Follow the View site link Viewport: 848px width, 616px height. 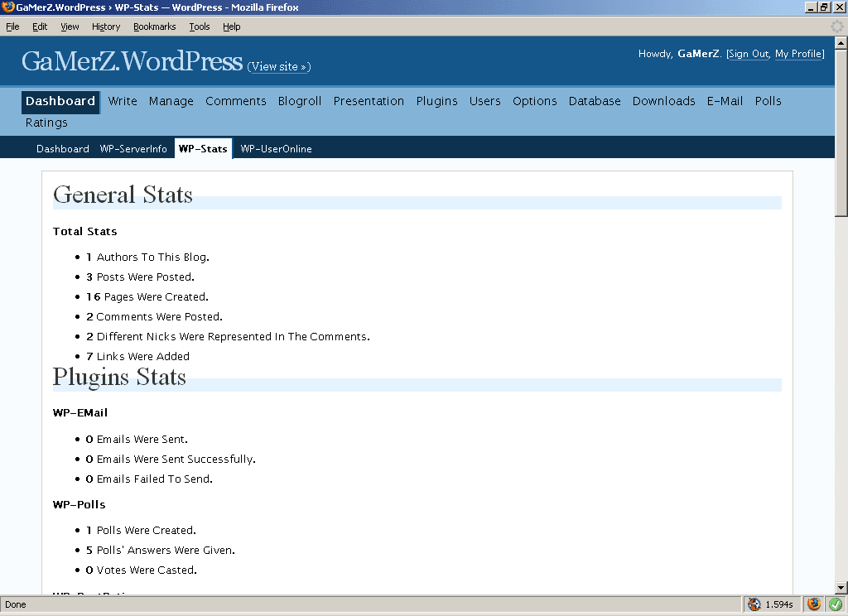tap(278, 66)
